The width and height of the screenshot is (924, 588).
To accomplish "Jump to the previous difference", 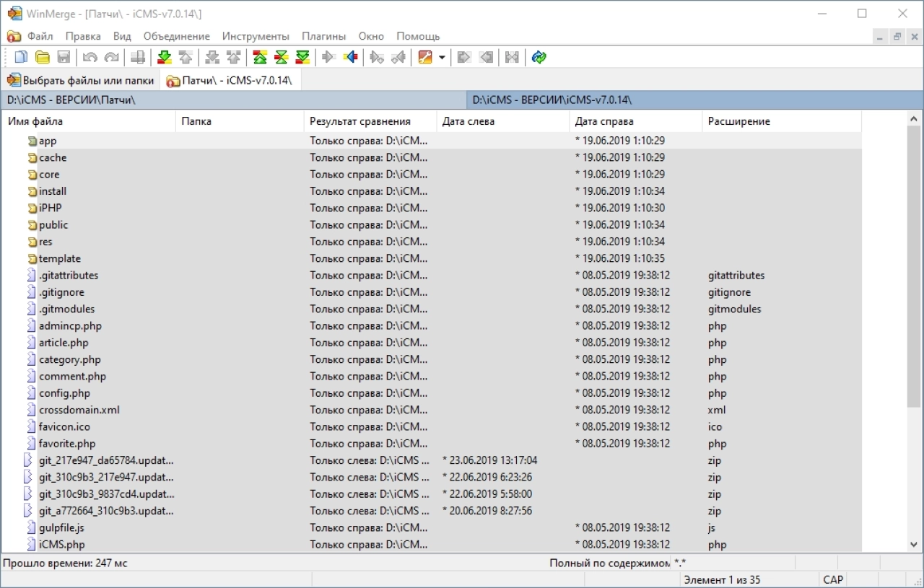I will click(x=186, y=57).
